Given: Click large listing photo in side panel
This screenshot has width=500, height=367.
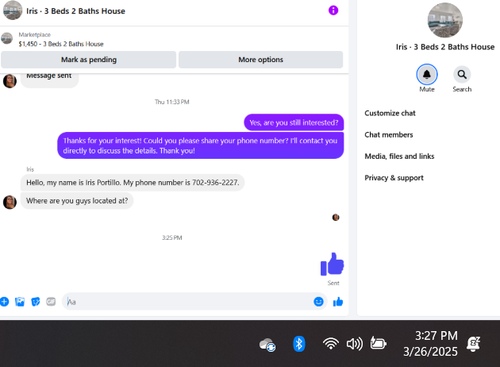Looking at the screenshot, I should pyautogui.click(x=445, y=20).
